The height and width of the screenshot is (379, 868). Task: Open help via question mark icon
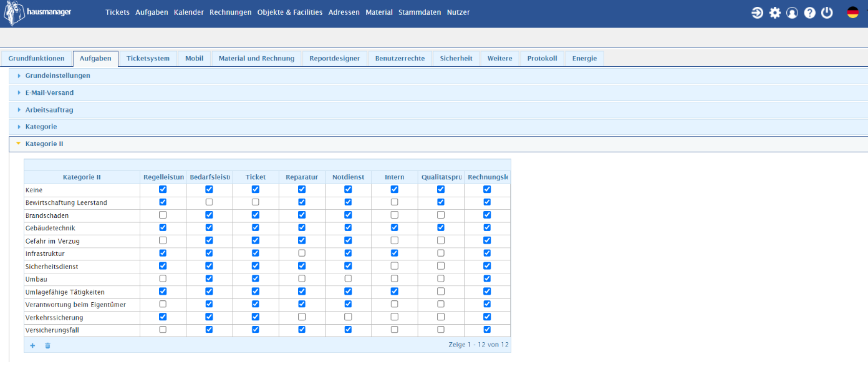tap(810, 12)
